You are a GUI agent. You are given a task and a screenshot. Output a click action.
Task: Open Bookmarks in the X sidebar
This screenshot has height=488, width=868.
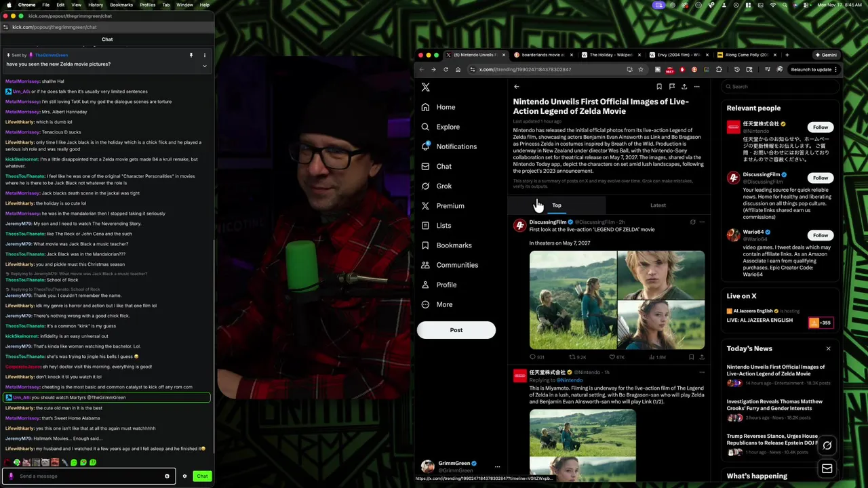pyautogui.click(x=446, y=245)
